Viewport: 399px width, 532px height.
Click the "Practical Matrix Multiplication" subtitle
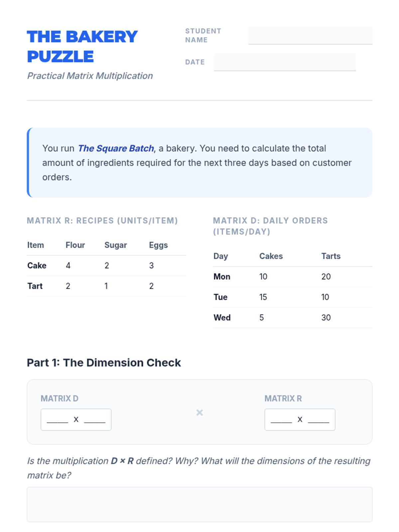tap(90, 76)
